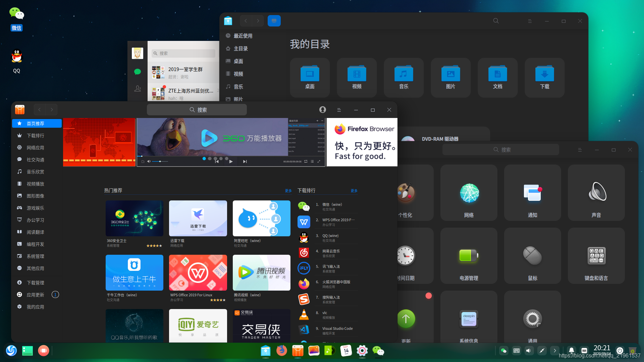644x362 pixels.
Task: Select 社交沟通 category in sidebar
Action: click(37, 160)
